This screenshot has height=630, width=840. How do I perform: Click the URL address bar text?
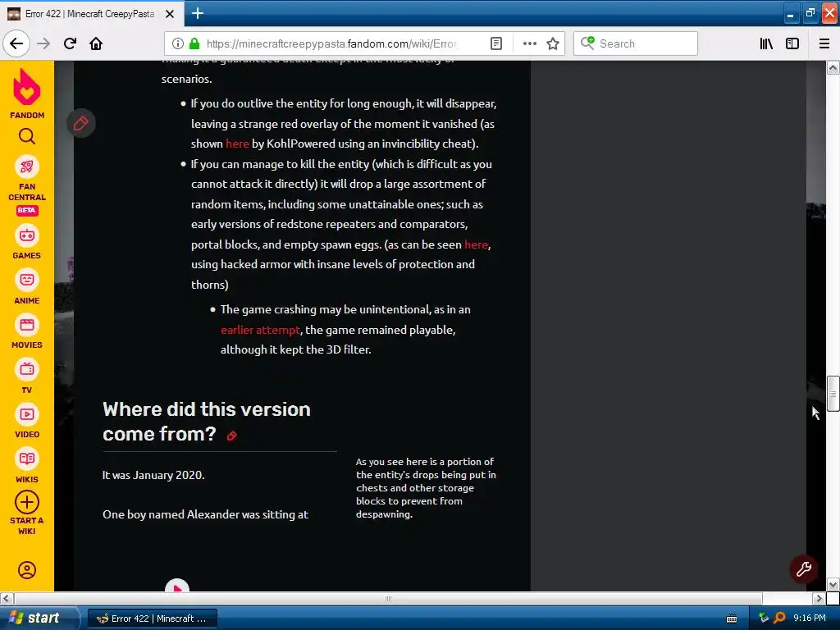(x=332, y=43)
